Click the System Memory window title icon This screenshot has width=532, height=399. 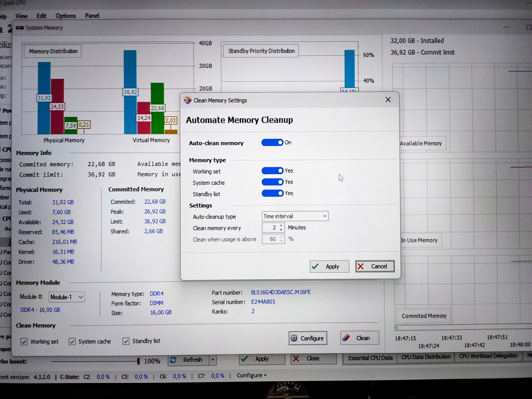click(x=20, y=28)
